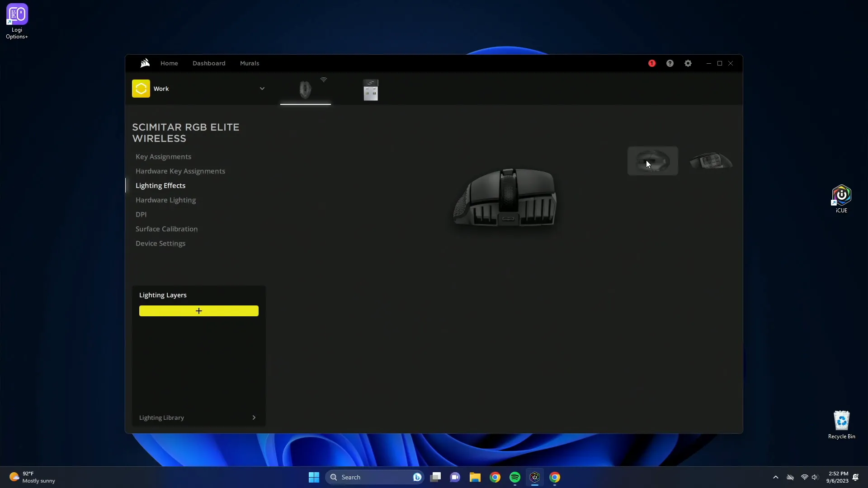Screen dimensions: 868x488
Task: Open the Murals tab
Action: (x=250, y=63)
